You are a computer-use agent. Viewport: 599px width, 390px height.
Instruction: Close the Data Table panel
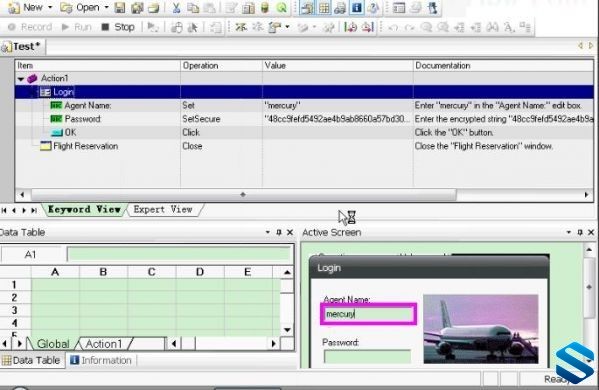(290, 232)
